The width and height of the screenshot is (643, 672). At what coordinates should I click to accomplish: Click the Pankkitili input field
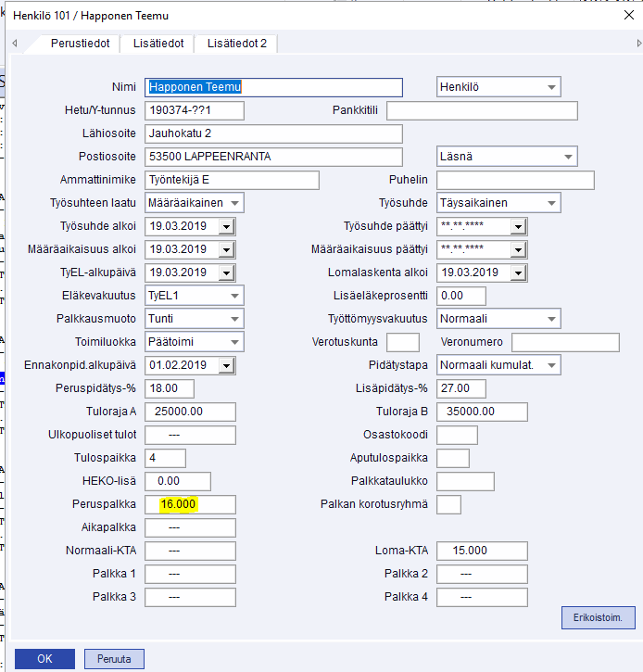[x=482, y=111]
